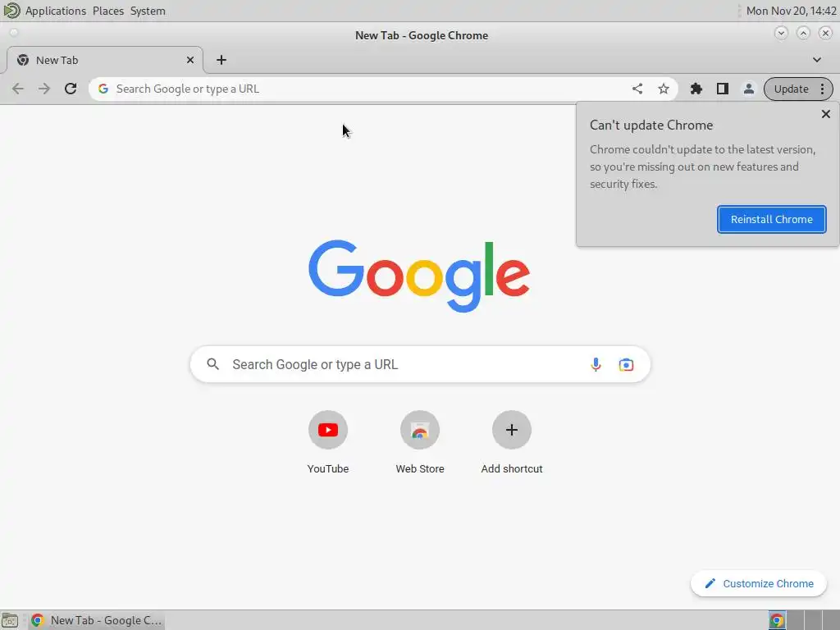The image size is (840, 630).
Task: Click the magnifier icon in the search box
Action: 212,364
